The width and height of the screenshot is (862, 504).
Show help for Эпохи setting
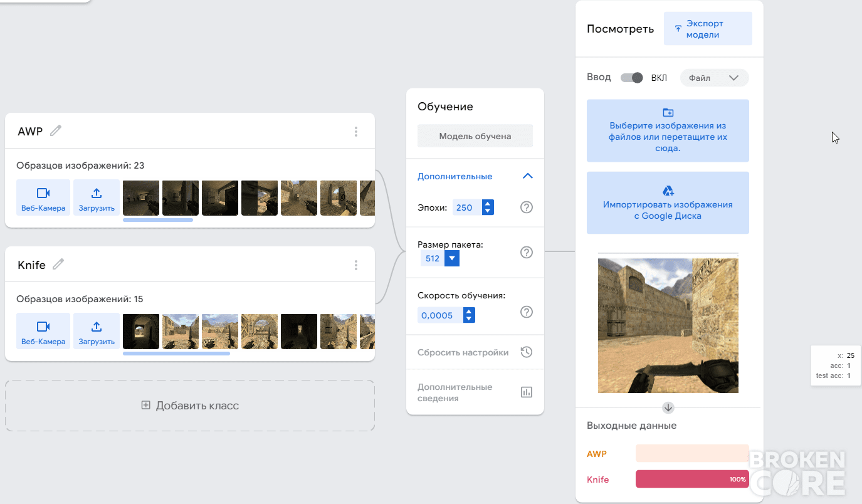pos(527,207)
